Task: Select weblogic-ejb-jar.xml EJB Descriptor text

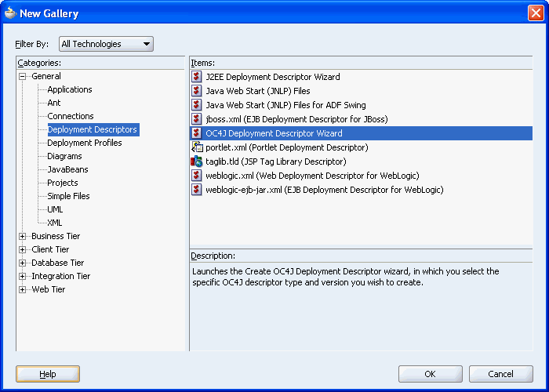Action: (325, 190)
